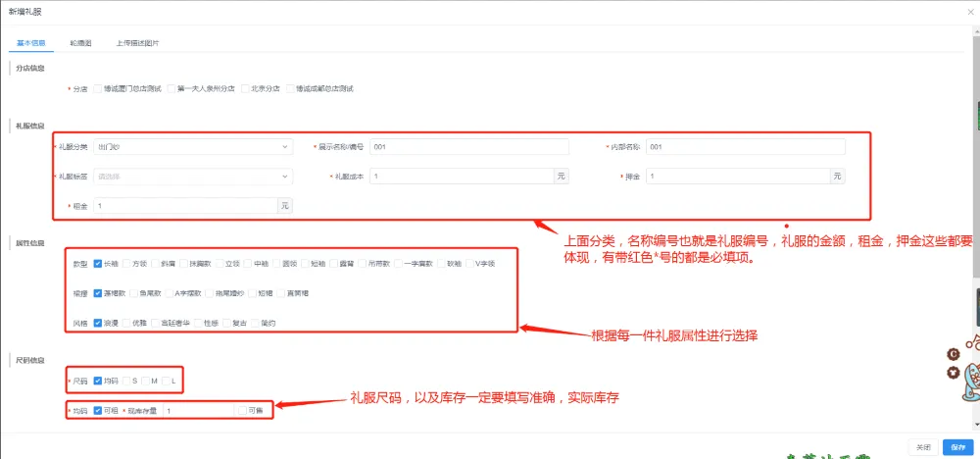Select the 基本信息 tab
Viewport: 980px width, 459px height.
click(x=30, y=43)
